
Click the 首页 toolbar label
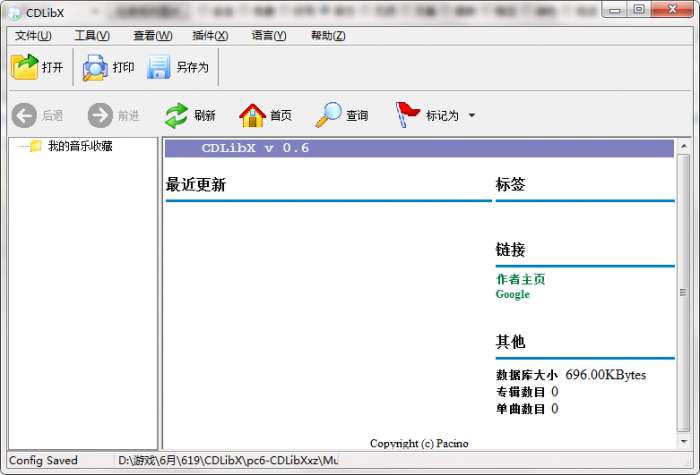pos(281,116)
